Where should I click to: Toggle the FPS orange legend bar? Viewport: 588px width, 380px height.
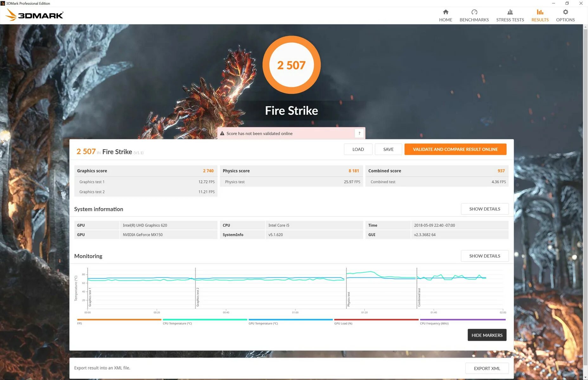point(119,320)
